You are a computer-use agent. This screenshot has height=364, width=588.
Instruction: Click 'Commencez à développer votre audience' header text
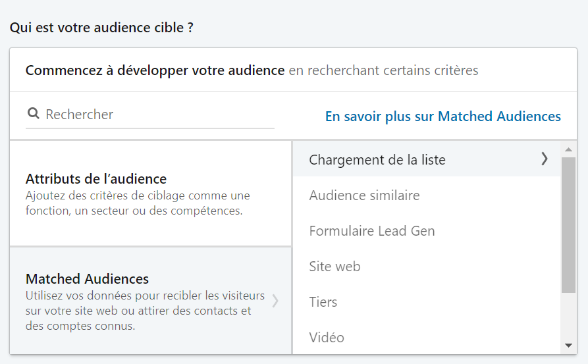pos(155,70)
